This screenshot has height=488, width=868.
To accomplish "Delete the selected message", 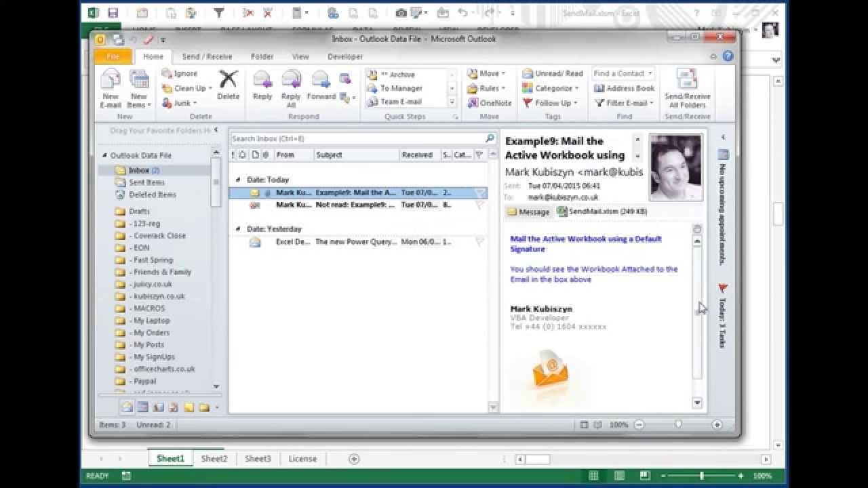I will coord(229,85).
